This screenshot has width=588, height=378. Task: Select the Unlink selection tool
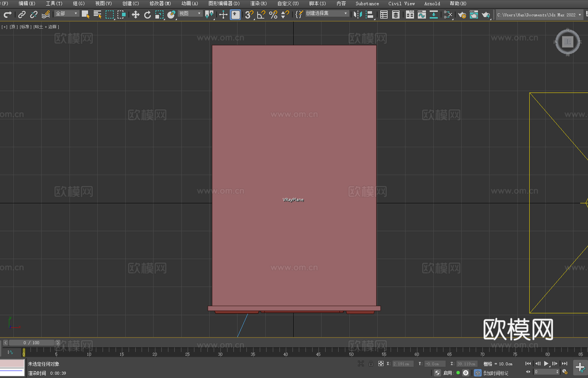click(34, 14)
